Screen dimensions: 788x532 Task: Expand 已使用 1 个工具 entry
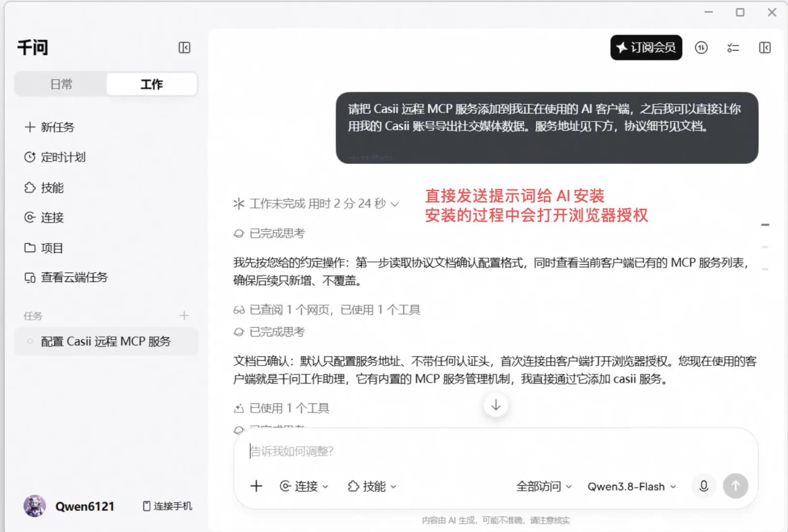(x=281, y=408)
